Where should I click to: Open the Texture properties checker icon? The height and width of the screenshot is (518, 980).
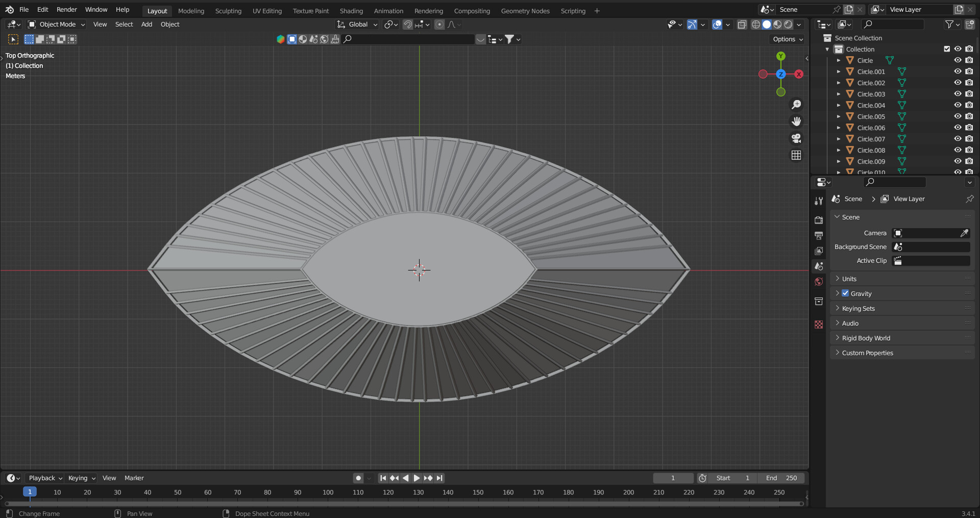tap(819, 325)
